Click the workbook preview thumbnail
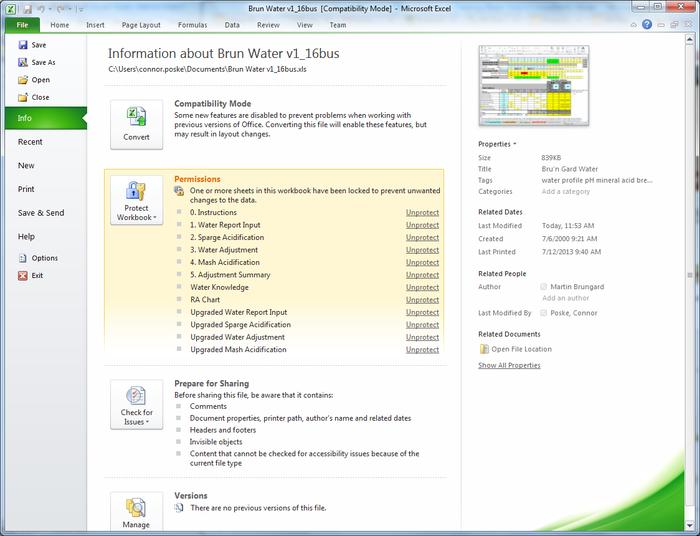Viewport: 700px width, 536px height. pyautogui.click(x=533, y=85)
